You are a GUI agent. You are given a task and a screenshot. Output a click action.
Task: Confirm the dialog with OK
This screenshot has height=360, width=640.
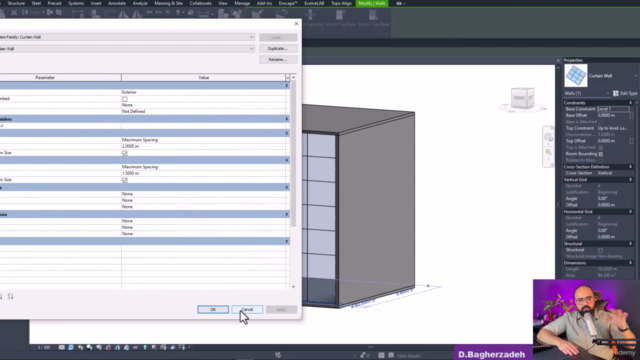[213, 310]
